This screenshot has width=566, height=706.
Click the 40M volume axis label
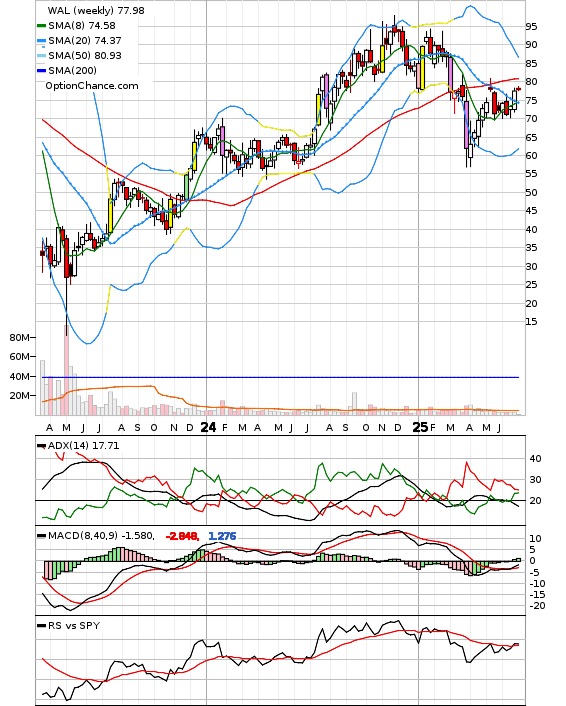coord(19,376)
